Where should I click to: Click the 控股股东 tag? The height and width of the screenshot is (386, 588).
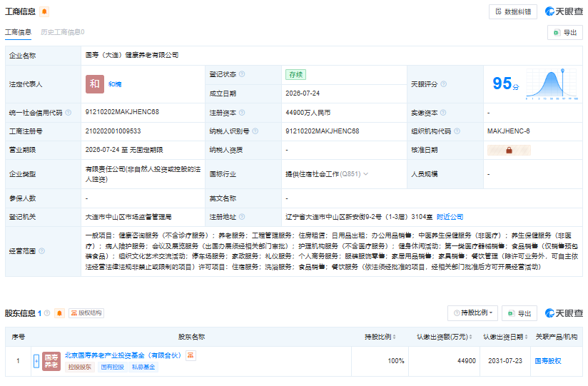pyautogui.click(x=79, y=367)
